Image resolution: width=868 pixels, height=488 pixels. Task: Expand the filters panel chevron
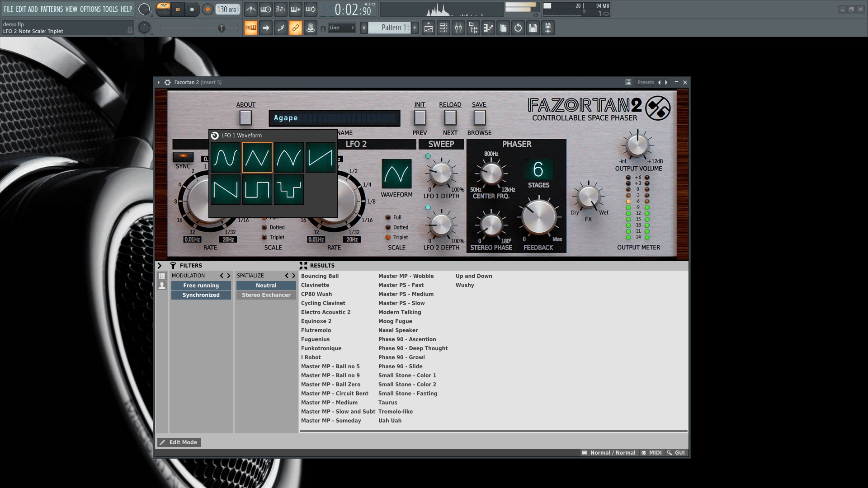click(160, 266)
